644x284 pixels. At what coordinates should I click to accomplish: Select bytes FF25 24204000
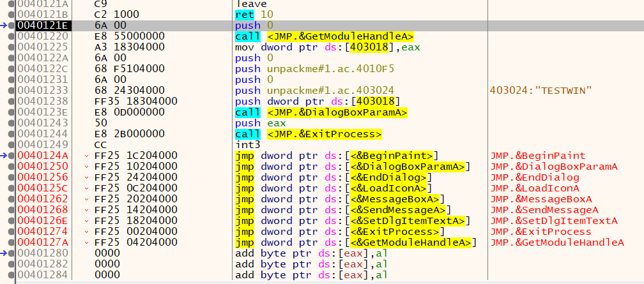[x=136, y=177]
